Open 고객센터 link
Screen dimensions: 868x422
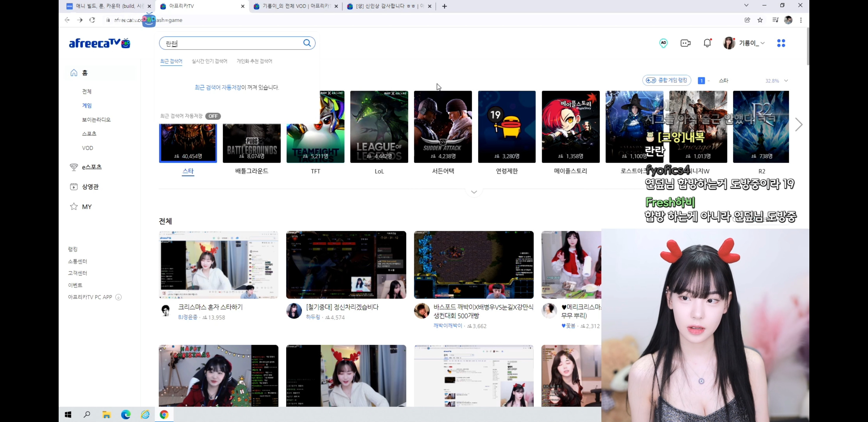(x=77, y=273)
